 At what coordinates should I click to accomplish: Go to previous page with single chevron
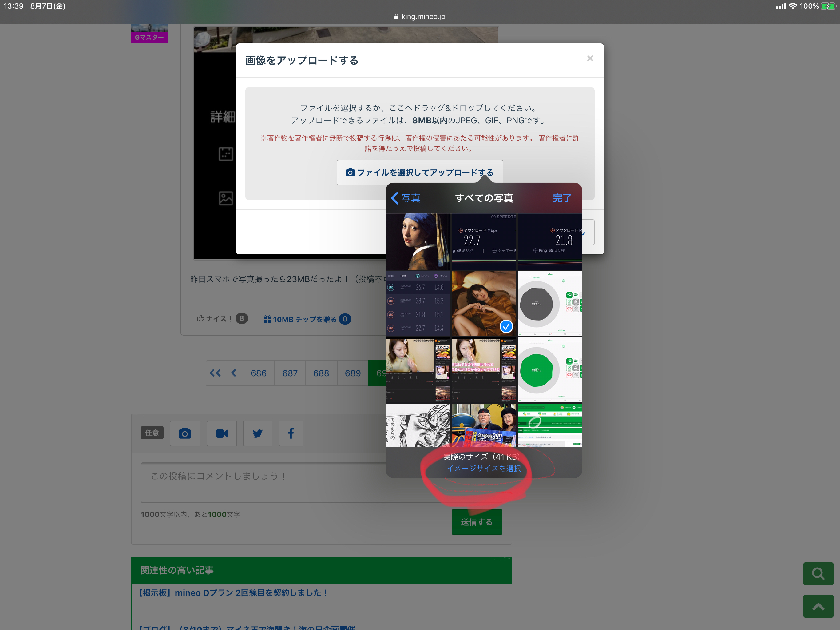coord(234,373)
